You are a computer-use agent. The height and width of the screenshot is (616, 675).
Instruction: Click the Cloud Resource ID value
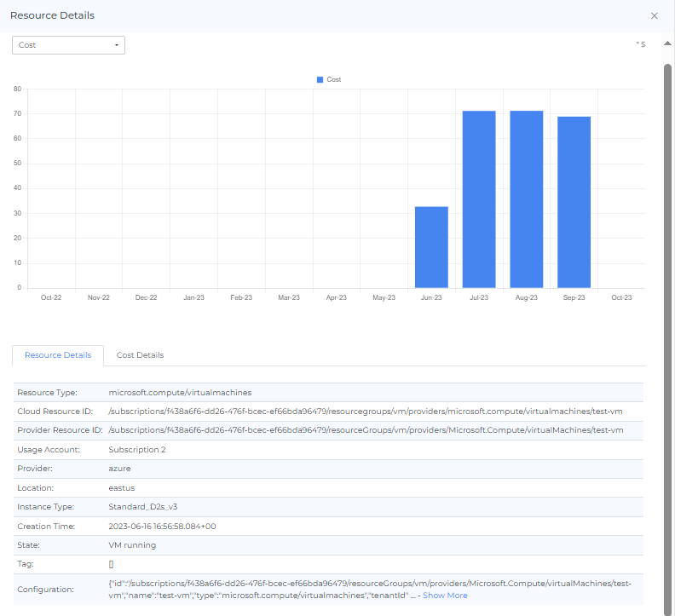tap(366, 412)
